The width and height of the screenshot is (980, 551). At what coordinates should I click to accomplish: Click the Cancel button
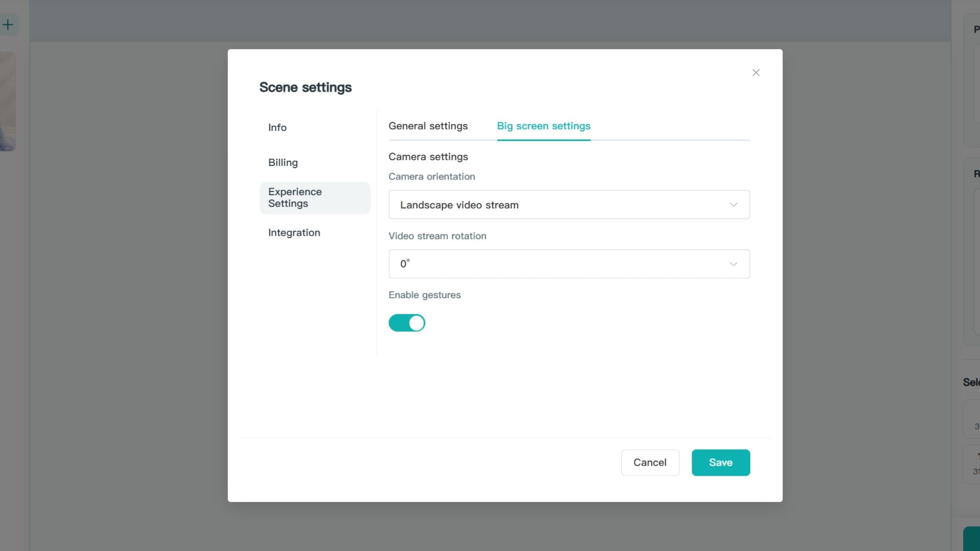click(650, 463)
